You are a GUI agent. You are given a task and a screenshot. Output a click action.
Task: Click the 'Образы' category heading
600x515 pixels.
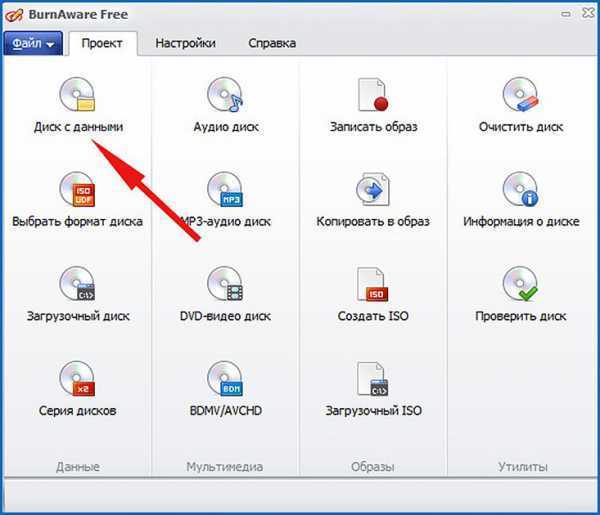click(373, 467)
